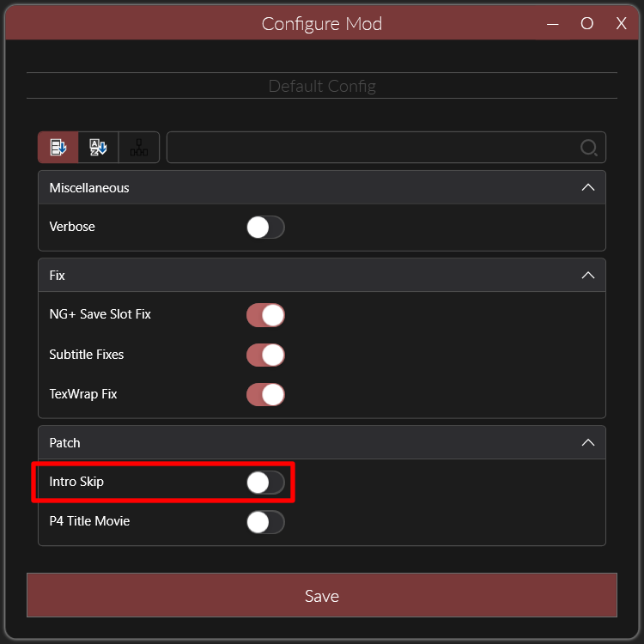Switch to alphabetical A-Z sort icon
The height and width of the screenshot is (644, 644).
(98, 147)
